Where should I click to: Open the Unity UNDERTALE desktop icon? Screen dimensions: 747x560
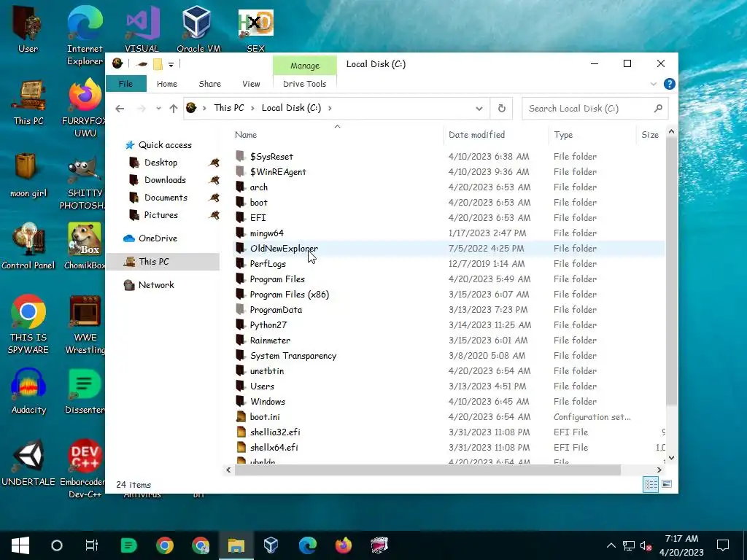[28, 463]
